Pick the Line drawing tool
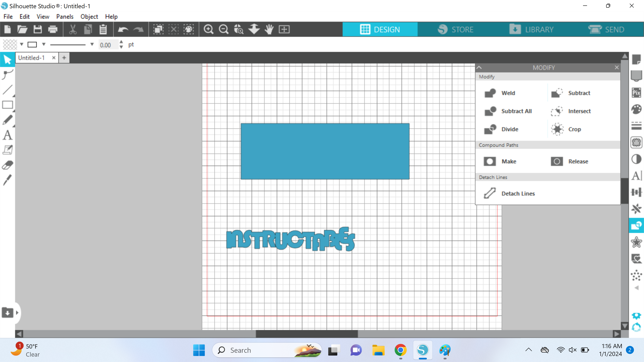Image resolution: width=644 pixels, height=362 pixels. point(7,90)
